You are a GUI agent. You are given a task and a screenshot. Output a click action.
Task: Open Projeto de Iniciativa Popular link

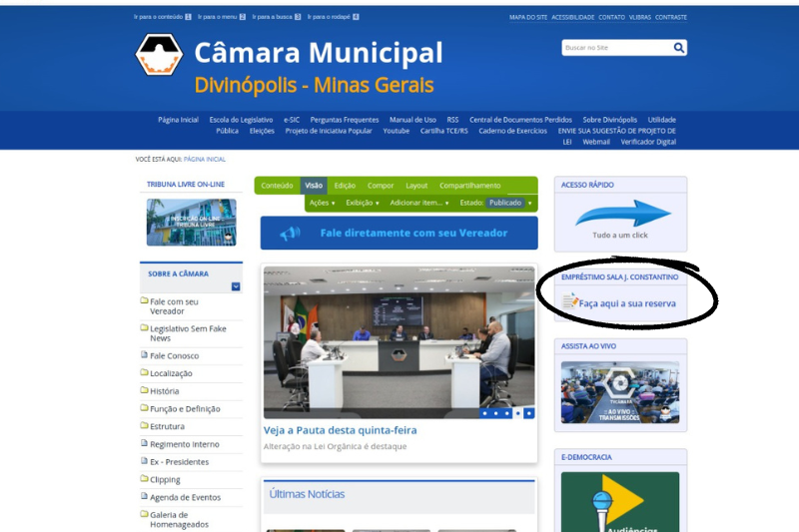[329, 131]
